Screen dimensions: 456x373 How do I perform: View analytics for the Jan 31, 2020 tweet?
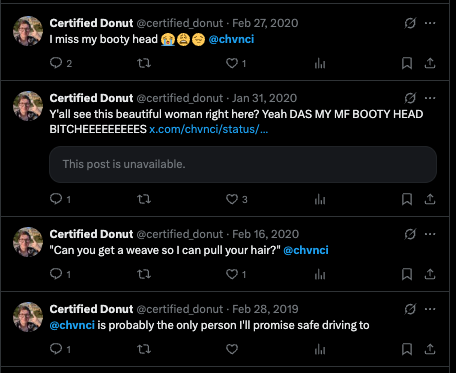(320, 199)
